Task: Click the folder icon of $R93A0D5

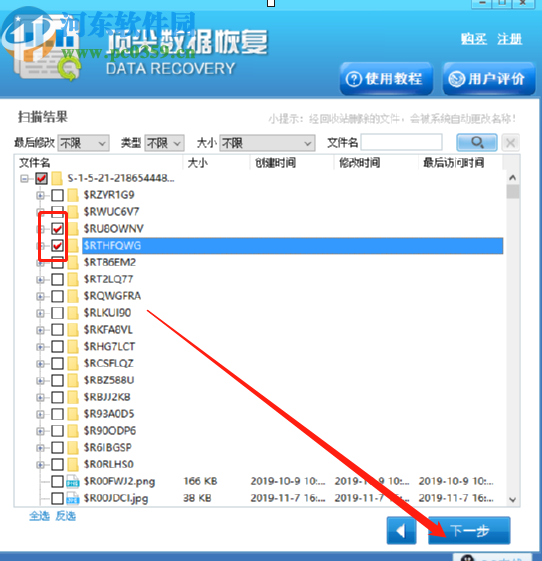Action: pos(73,414)
